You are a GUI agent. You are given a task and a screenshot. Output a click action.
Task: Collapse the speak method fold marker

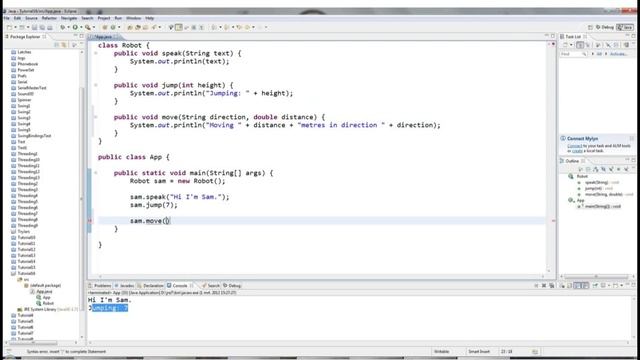coord(96,53)
